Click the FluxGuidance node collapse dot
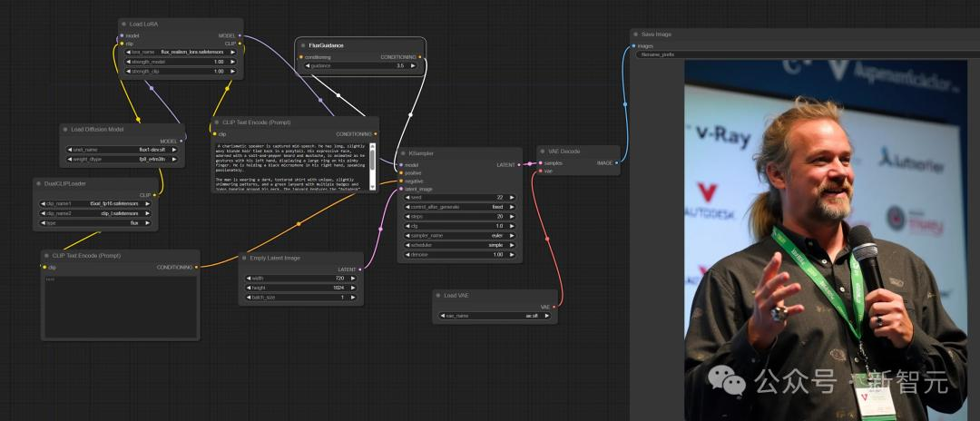The height and width of the screenshot is (421, 980). (x=303, y=45)
